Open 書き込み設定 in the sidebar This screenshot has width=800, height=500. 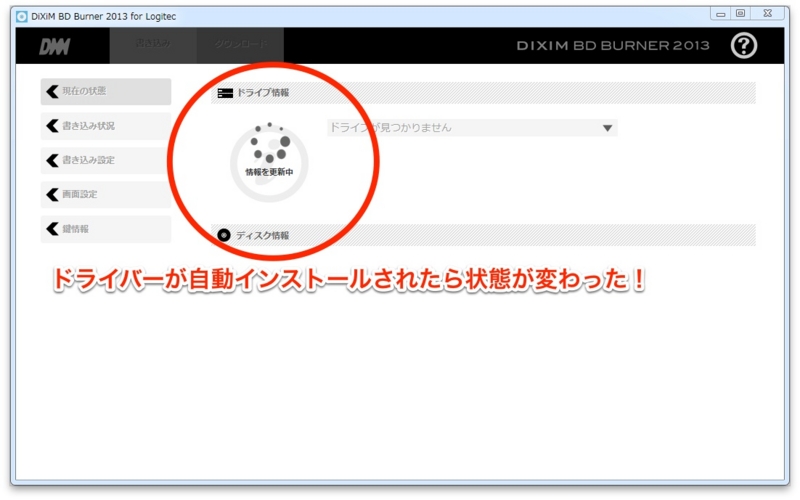106,160
